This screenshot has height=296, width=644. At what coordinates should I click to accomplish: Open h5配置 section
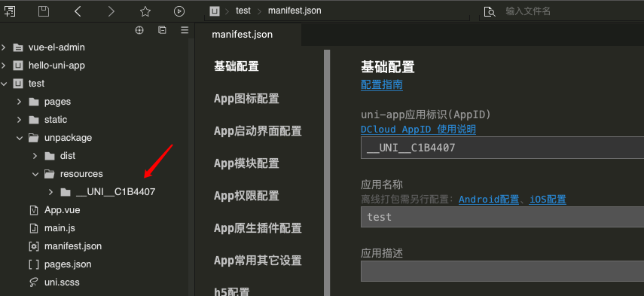click(232, 292)
